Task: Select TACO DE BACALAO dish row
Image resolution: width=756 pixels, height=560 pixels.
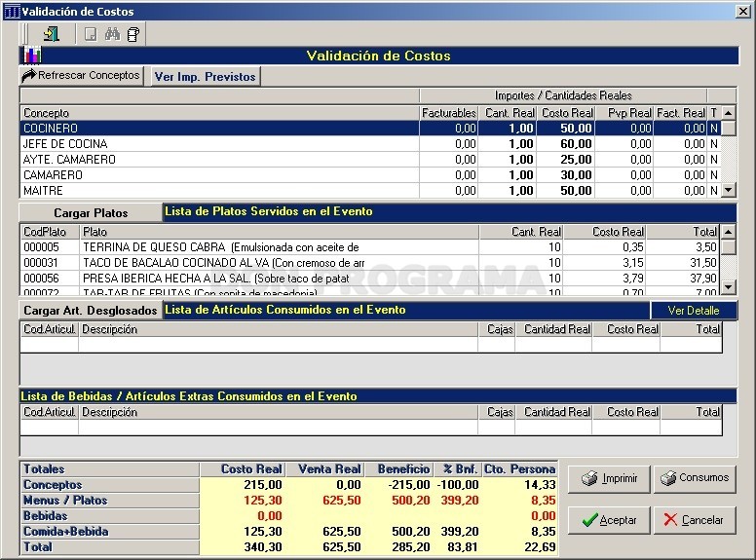Action: click(369, 263)
